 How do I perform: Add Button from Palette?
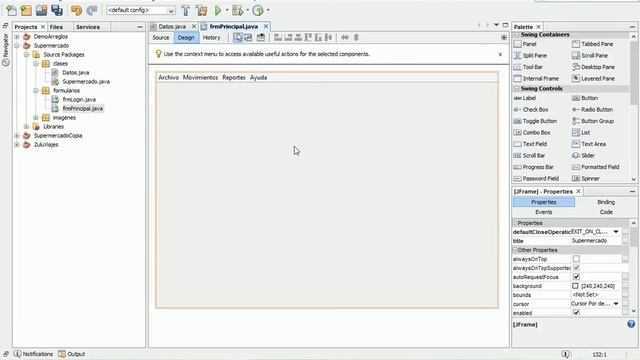coord(585,98)
